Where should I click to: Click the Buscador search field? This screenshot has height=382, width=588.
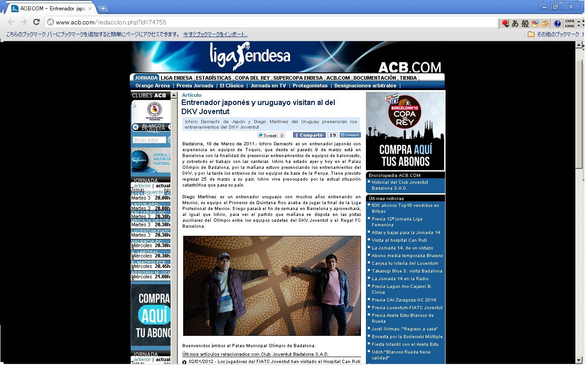[149, 140]
